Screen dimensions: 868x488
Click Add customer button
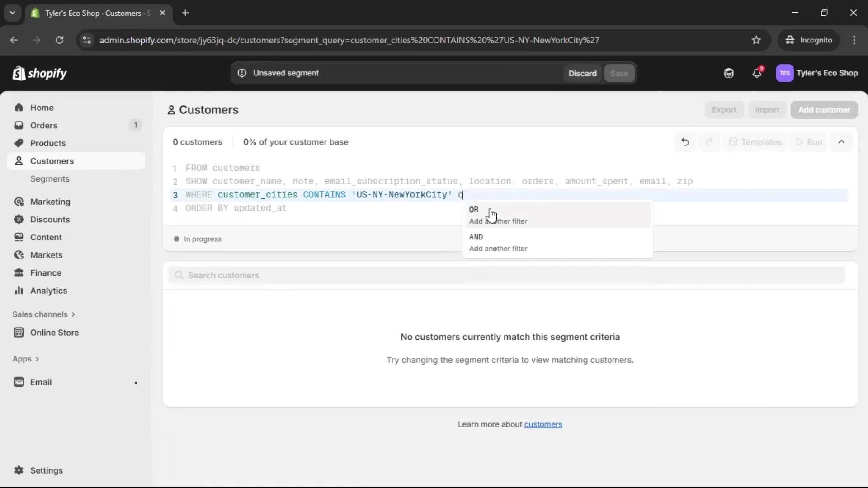click(824, 110)
